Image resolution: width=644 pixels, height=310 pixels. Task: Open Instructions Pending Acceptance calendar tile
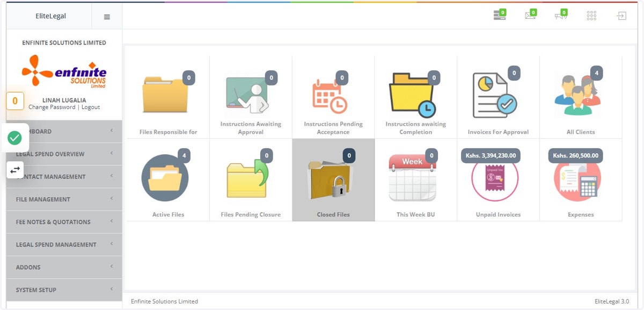[333, 97]
